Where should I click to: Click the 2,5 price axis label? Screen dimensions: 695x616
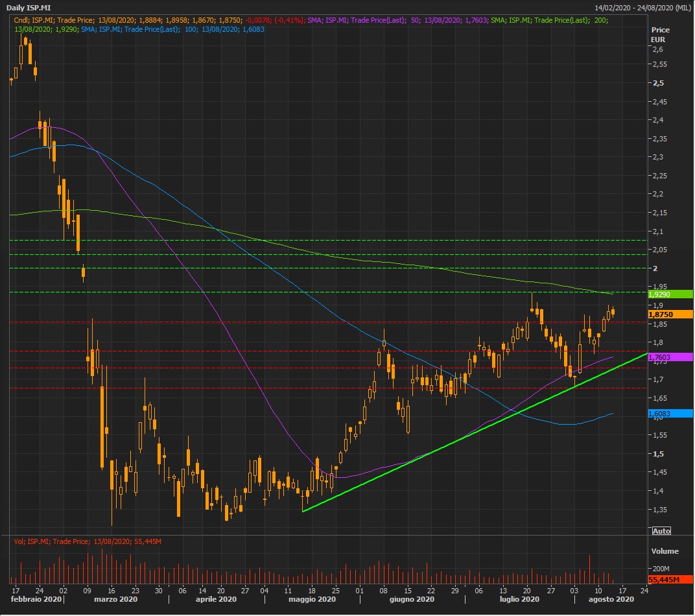[x=658, y=83]
